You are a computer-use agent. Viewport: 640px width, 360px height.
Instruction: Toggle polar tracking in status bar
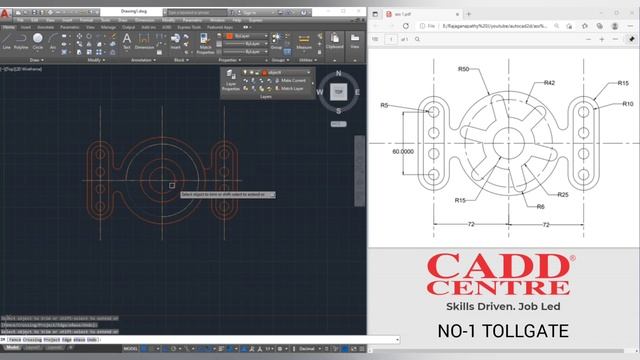pyautogui.click(x=173, y=349)
